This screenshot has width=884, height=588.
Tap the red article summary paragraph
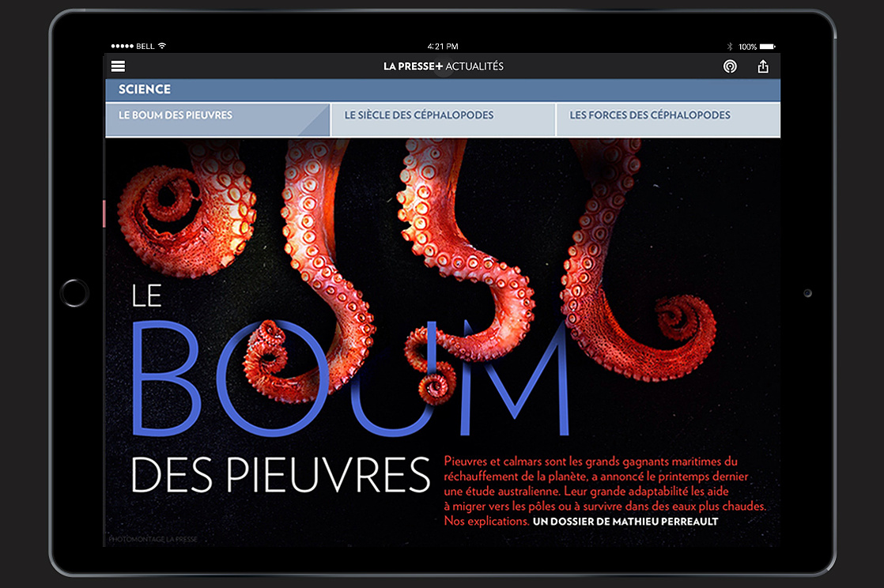605,491
